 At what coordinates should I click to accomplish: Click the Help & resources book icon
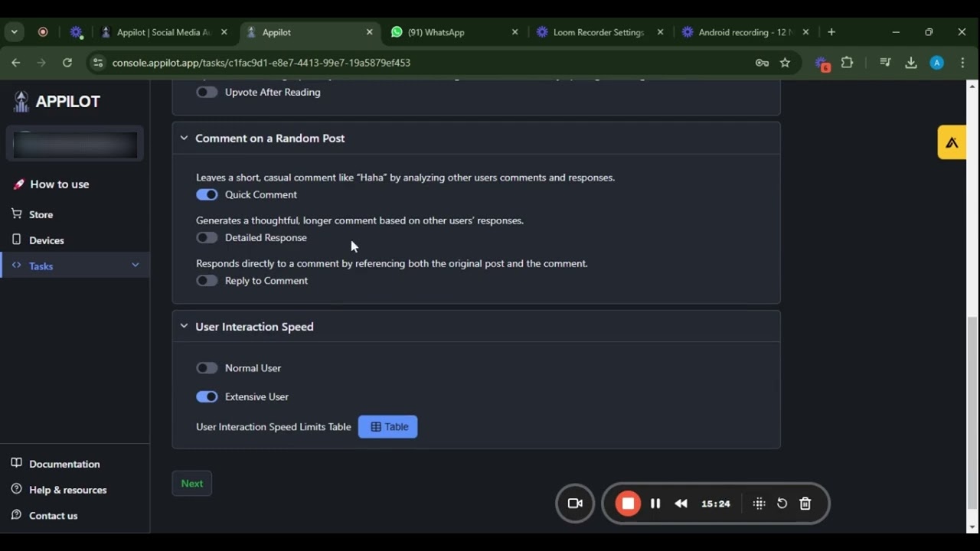click(x=17, y=489)
